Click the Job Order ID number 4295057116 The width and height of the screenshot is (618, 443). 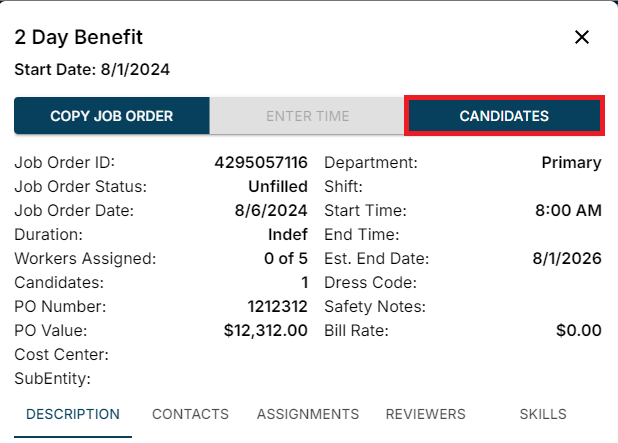point(261,163)
